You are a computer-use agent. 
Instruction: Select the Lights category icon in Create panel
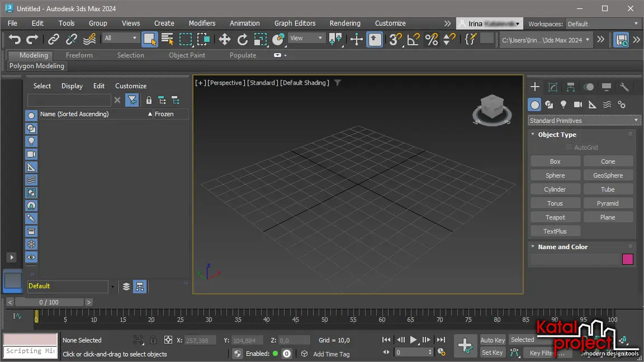(x=563, y=104)
